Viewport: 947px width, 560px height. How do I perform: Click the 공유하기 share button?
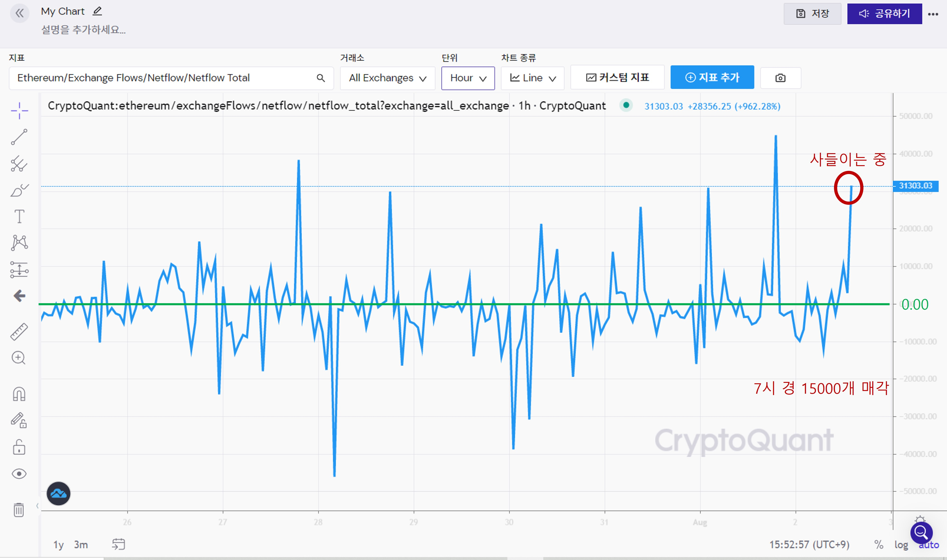pyautogui.click(x=884, y=14)
